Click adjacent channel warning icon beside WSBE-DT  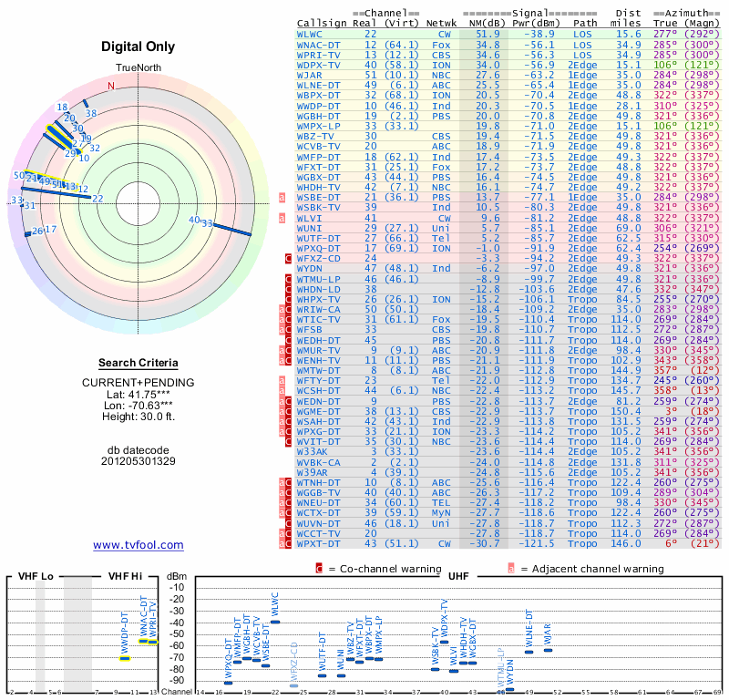(282, 198)
